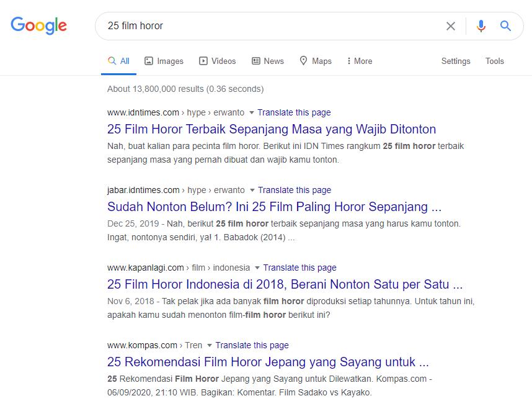Open '25 Film Horor Terbaik Sepanjang Masa' result
The height and width of the screenshot is (401, 532).
point(272,129)
